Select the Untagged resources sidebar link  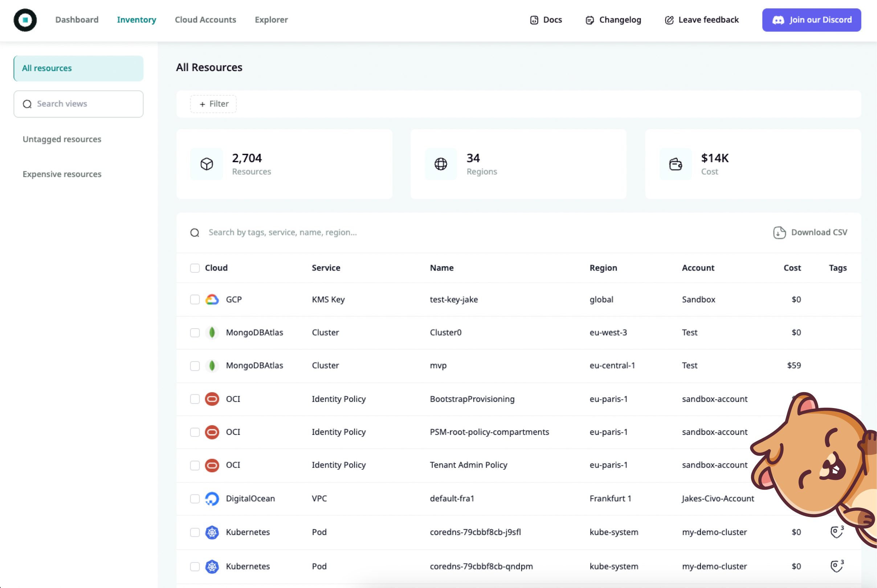tap(61, 139)
